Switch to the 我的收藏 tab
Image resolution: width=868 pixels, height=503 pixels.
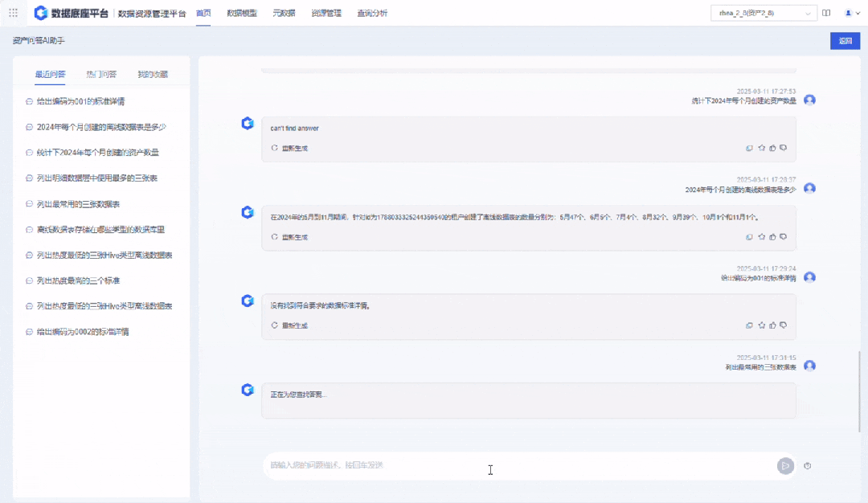153,75
